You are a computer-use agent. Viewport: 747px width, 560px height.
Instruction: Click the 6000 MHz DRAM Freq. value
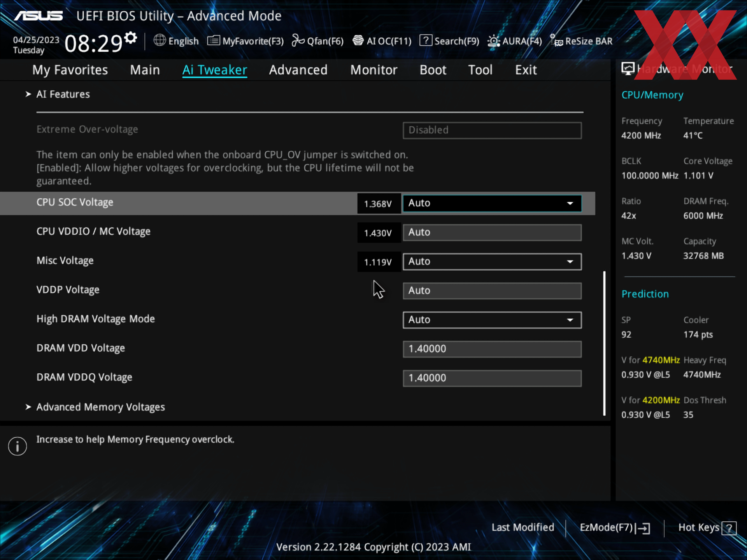click(x=703, y=216)
